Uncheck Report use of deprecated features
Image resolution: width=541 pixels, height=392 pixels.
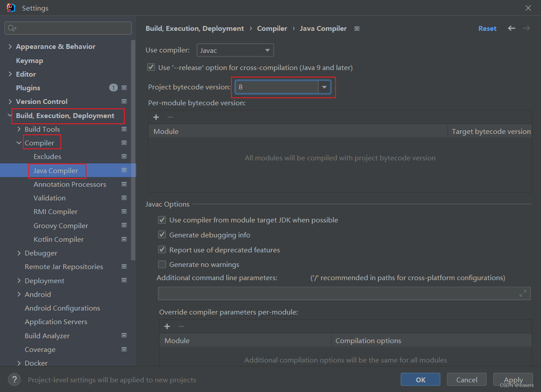point(162,250)
